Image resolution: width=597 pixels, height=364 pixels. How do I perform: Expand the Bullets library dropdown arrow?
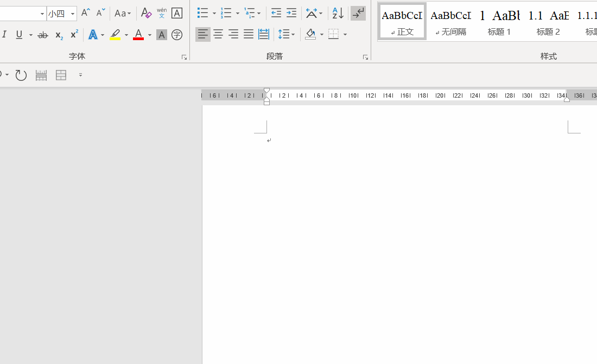214,14
